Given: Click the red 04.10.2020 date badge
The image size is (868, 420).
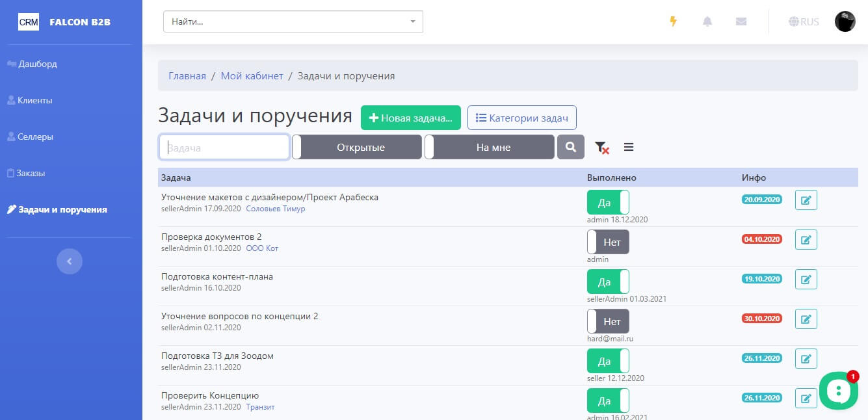Looking at the screenshot, I should tap(762, 239).
